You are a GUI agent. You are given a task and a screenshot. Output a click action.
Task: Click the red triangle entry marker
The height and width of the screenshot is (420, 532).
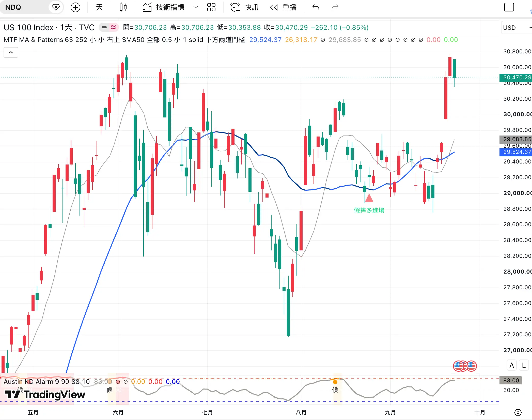click(369, 198)
